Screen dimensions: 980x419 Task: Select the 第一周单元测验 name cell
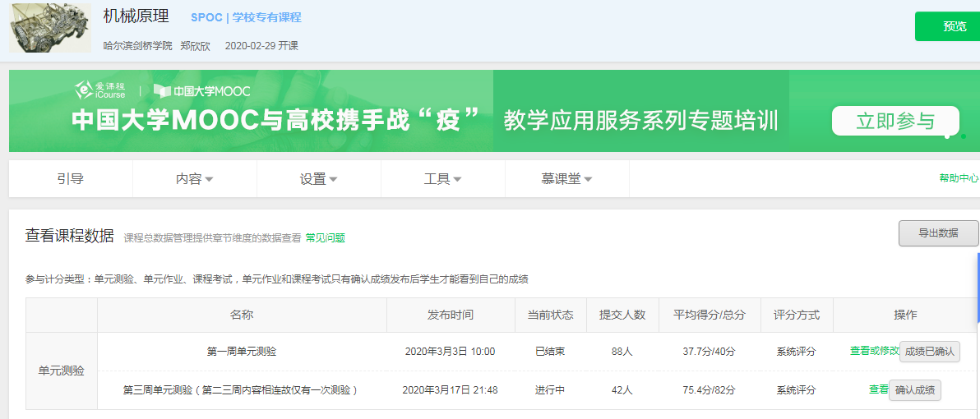tap(242, 352)
